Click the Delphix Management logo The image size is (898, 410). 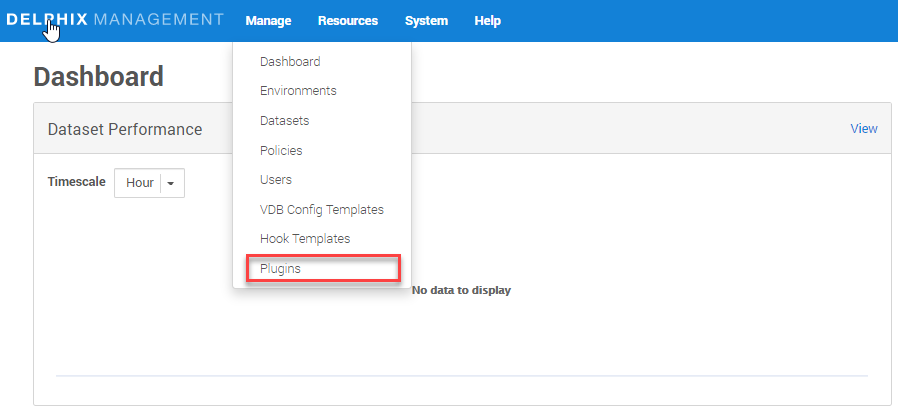click(x=115, y=20)
